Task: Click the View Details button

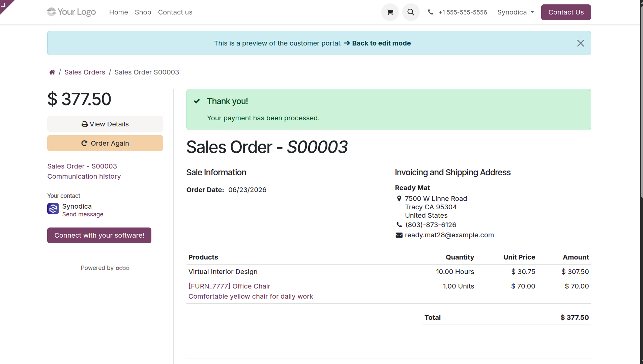Action: [105, 124]
